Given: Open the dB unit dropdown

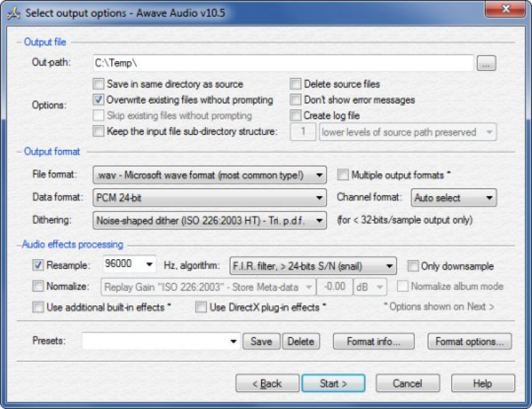Looking at the screenshot, I should click(370, 287).
